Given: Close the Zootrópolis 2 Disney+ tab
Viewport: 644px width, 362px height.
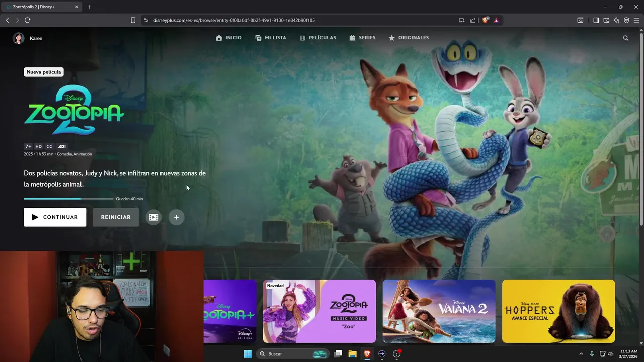Looking at the screenshot, I should 77,7.
